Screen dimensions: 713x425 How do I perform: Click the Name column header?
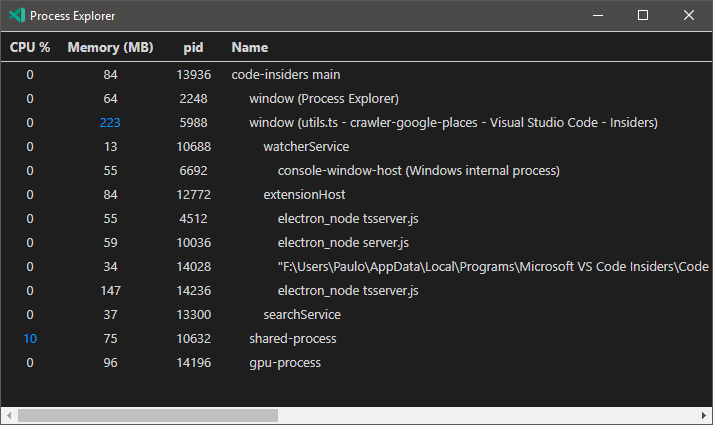250,47
